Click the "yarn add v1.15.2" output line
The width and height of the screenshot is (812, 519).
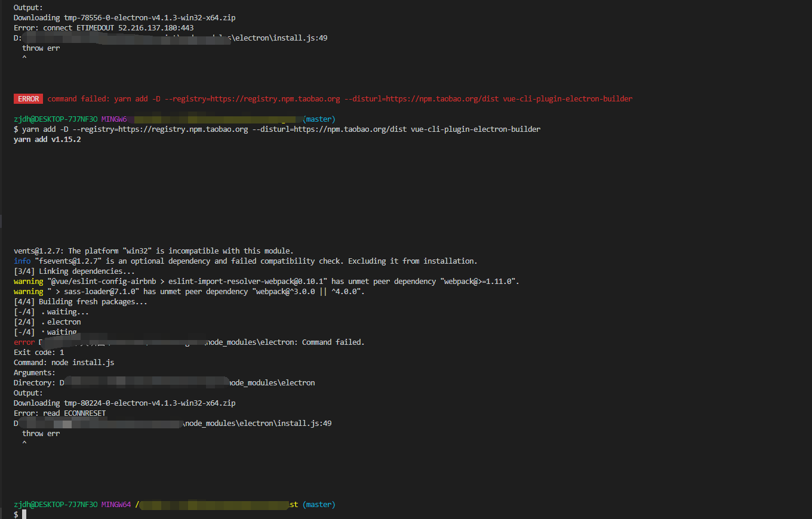(x=47, y=140)
